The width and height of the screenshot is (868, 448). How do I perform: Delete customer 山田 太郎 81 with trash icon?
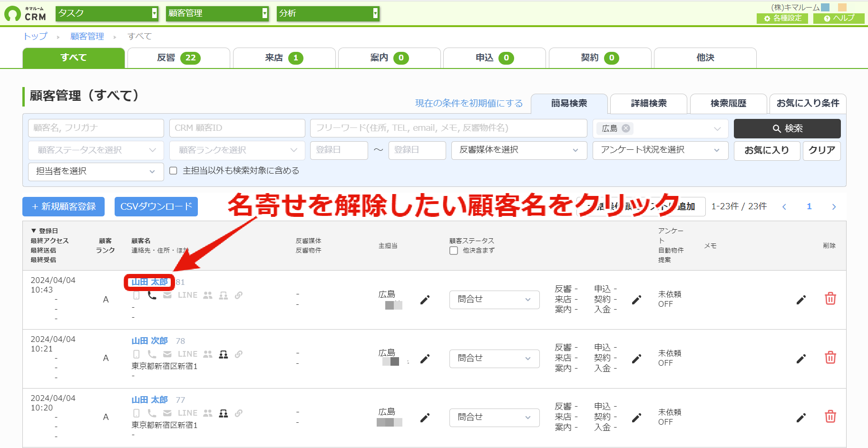click(x=830, y=299)
